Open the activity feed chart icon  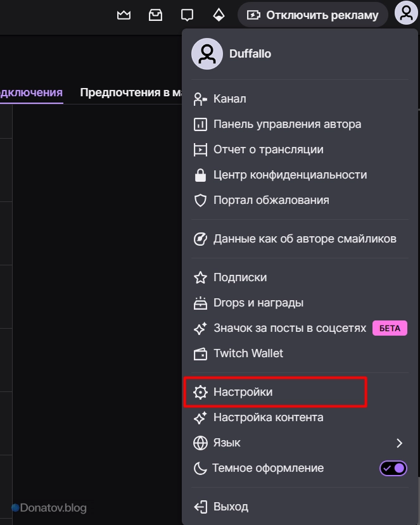tap(124, 13)
